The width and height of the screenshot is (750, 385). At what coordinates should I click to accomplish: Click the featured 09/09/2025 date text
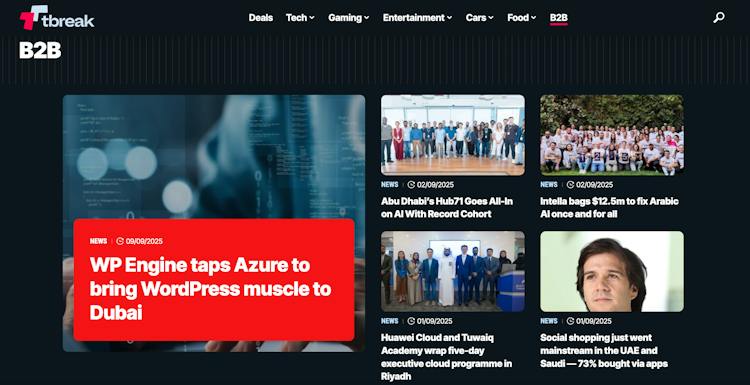click(144, 241)
